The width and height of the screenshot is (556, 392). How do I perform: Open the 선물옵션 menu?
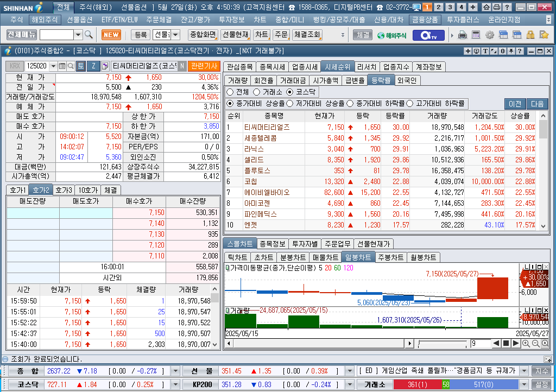point(80,20)
